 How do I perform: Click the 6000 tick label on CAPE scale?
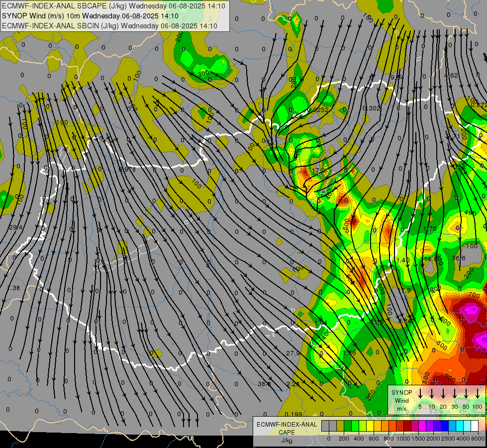[478, 439]
